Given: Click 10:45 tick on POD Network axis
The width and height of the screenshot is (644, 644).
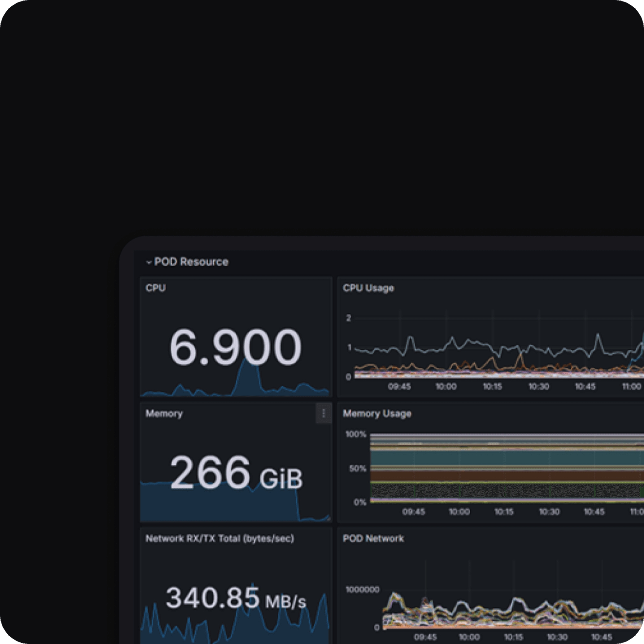Looking at the screenshot, I should click(x=602, y=637).
